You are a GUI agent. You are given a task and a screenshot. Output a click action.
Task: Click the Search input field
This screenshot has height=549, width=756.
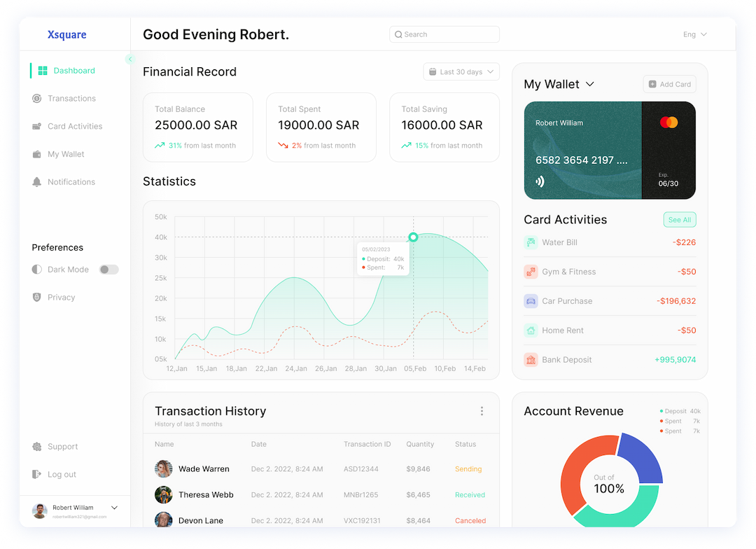coord(444,34)
